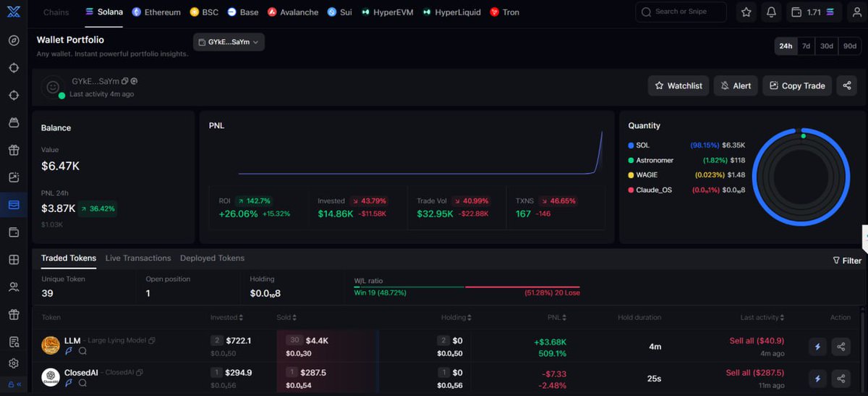Open settings gear in the sidebar
868x396 pixels.
pos(14,363)
